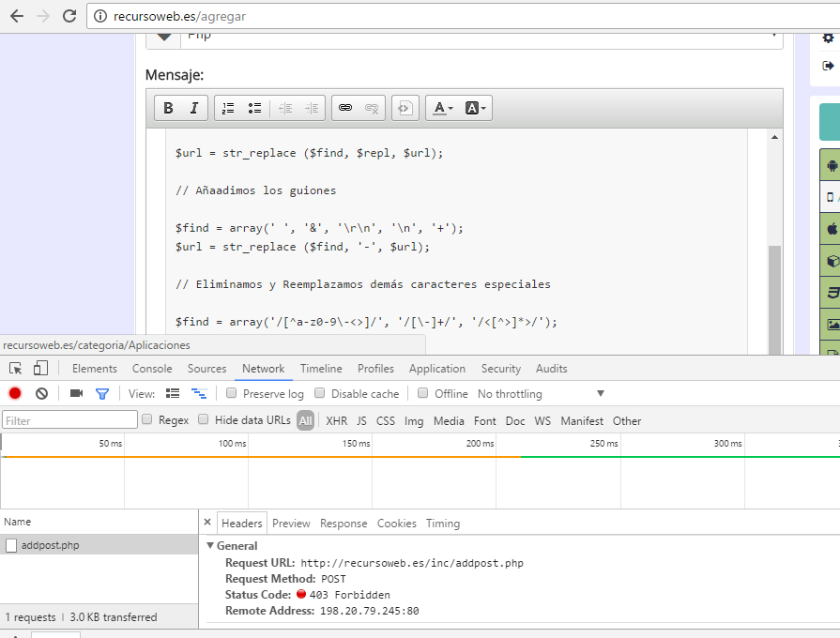
Task: Click the red record network log button
Action: coord(15,394)
